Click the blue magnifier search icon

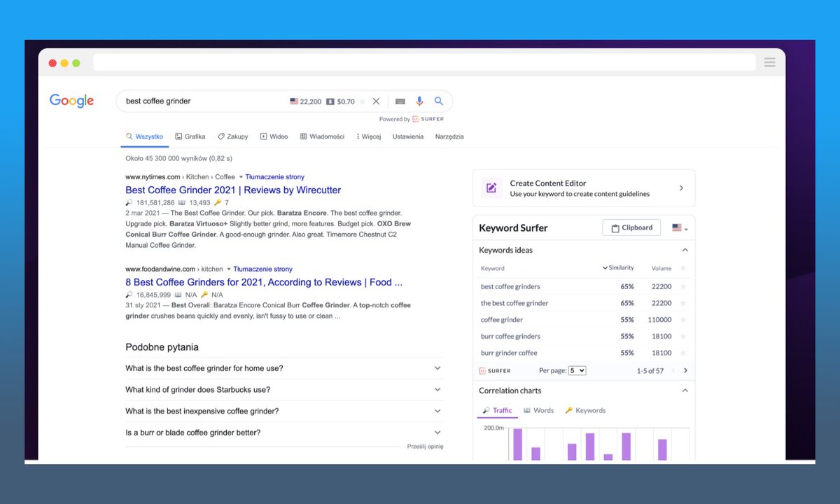tap(439, 101)
